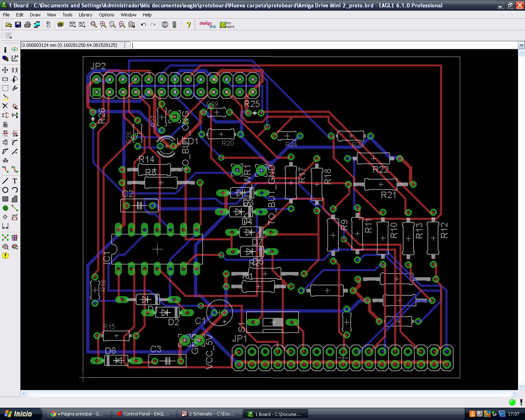525x420 pixels.
Task: Open the Library menu
Action: click(85, 15)
